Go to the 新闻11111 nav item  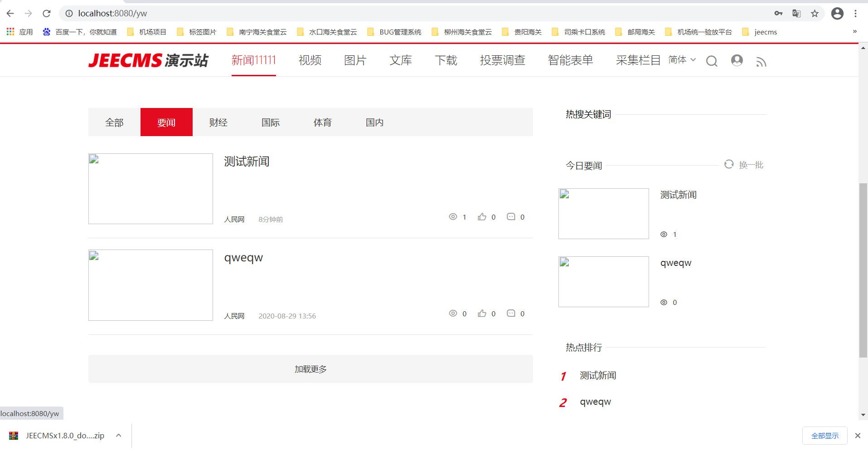click(x=254, y=60)
